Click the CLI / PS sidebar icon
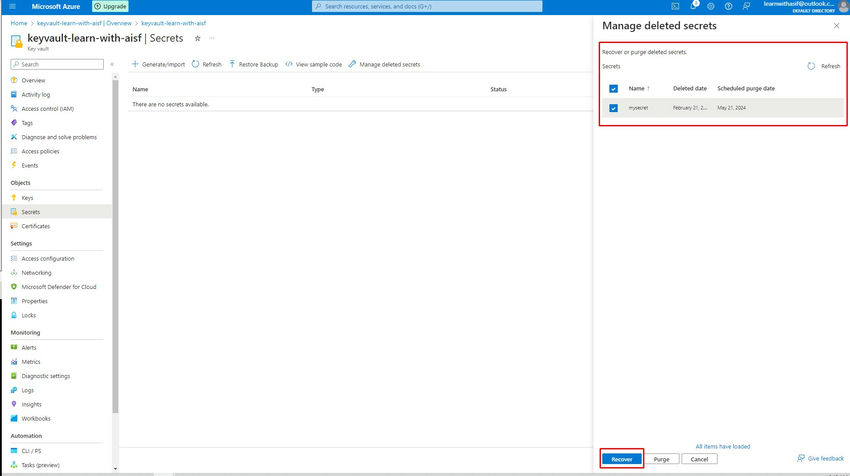The width and height of the screenshot is (850, 476). [x=14, y=451]
